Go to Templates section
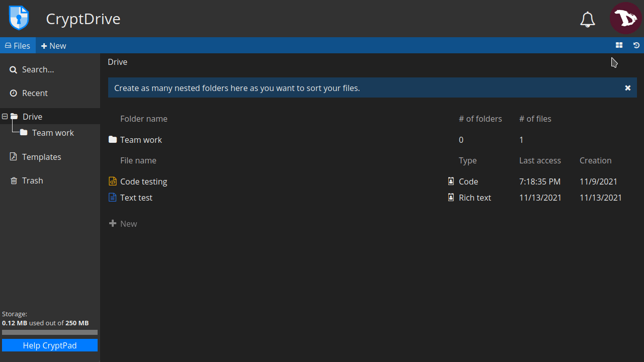The height and width of the screenshot is (362, 644). (x=41, y=157)
